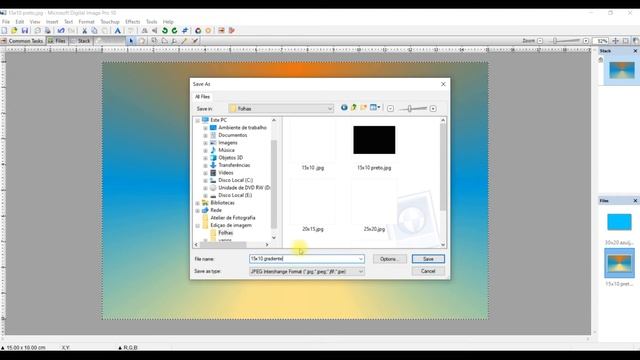The height and width of the screenshot is (360, 640).
Task: Click the pencil tool icon in second toolbar
Action: click(184, 41)
